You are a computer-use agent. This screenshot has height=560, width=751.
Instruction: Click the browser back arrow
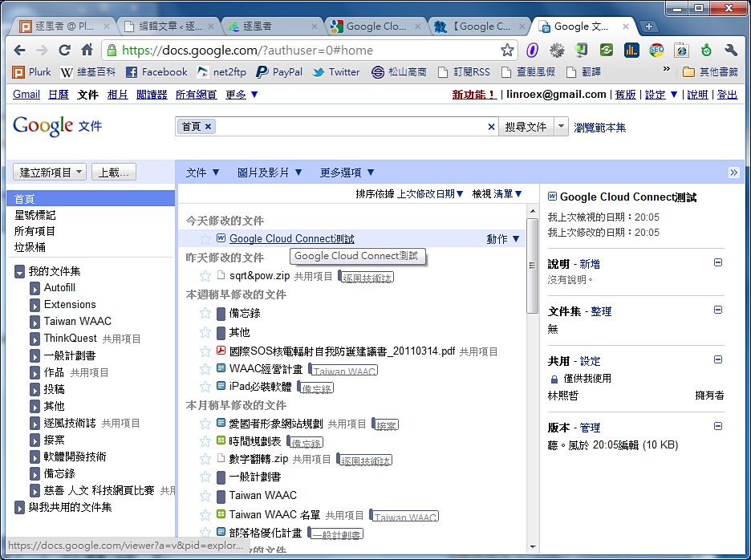(19, 50)
